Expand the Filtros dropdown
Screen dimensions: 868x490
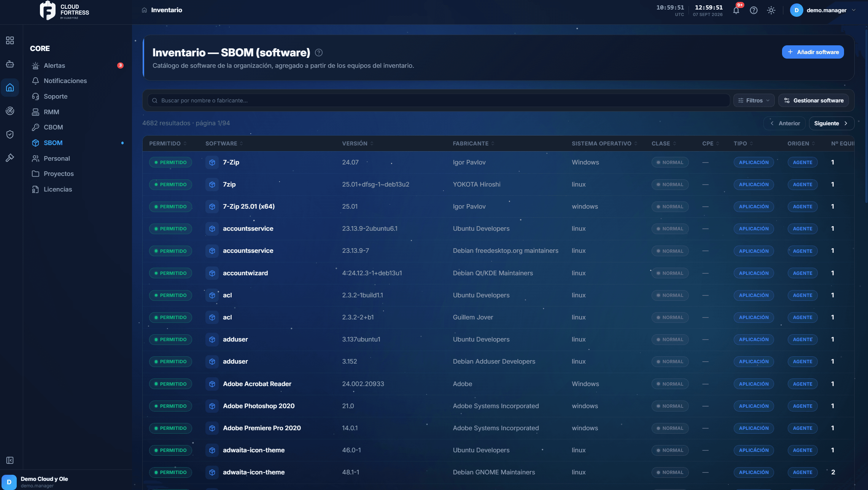click(x=754, y=101)
